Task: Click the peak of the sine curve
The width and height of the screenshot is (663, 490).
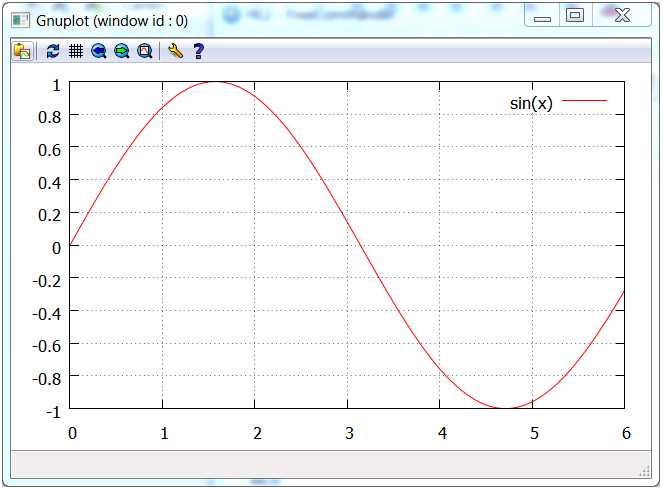Action: (x=216, y=82)
